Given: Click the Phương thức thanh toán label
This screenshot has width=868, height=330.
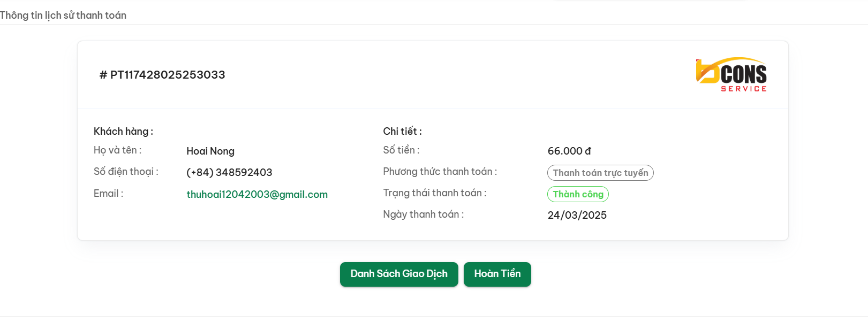Looking at the screenshot, I should pyautogui.click(x=440, y=172).
